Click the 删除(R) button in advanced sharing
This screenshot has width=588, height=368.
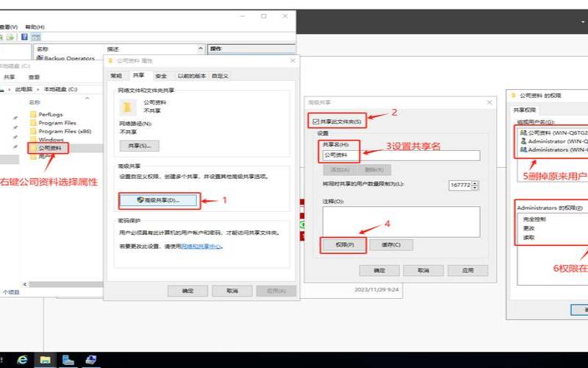click(374, 170)
